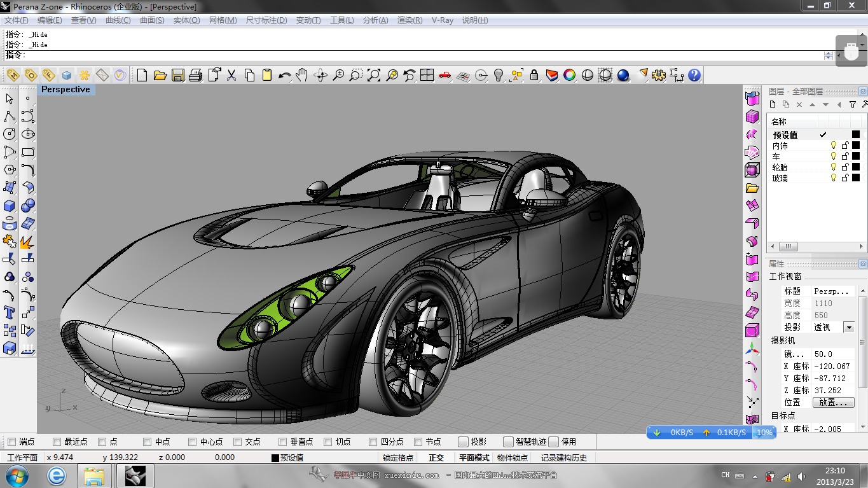
Task: Select the polyline tool in left toolbar
Action: click(10, 116)
